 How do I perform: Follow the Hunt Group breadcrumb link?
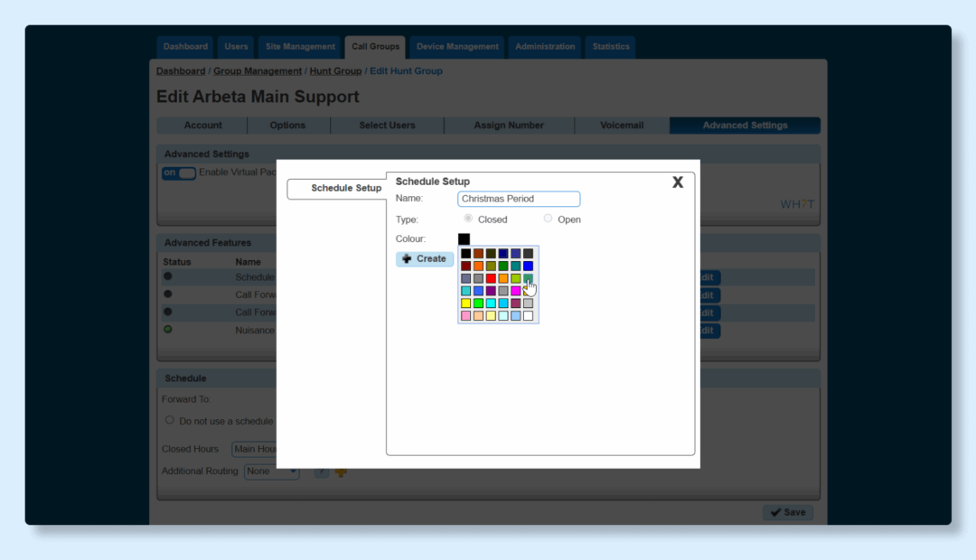(x=335, y=71)
